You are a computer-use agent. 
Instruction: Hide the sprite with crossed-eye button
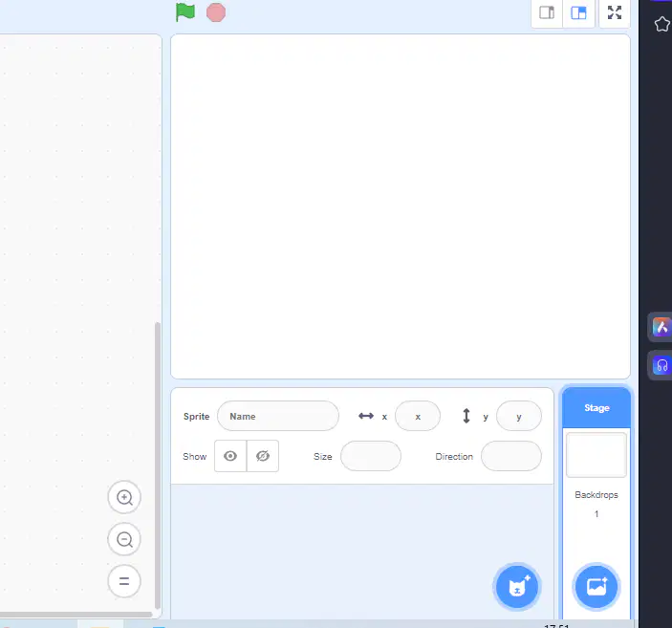(x=263, y=456)
